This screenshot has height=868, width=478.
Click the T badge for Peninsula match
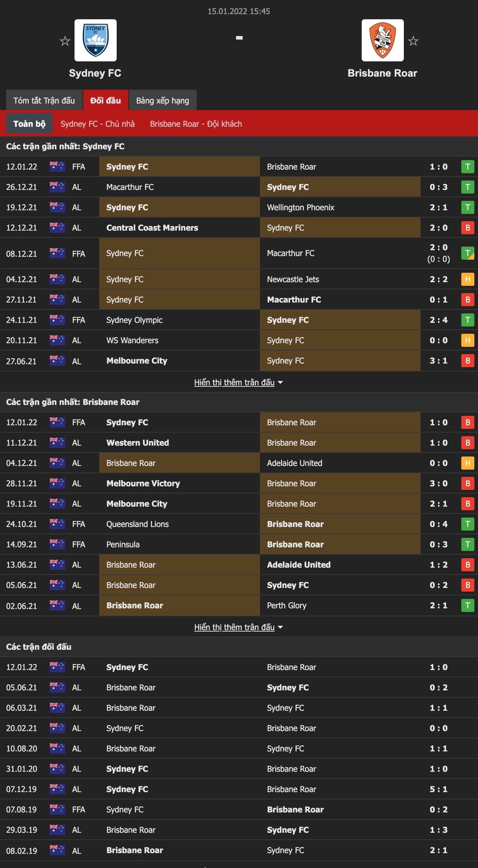coord(467,544)
